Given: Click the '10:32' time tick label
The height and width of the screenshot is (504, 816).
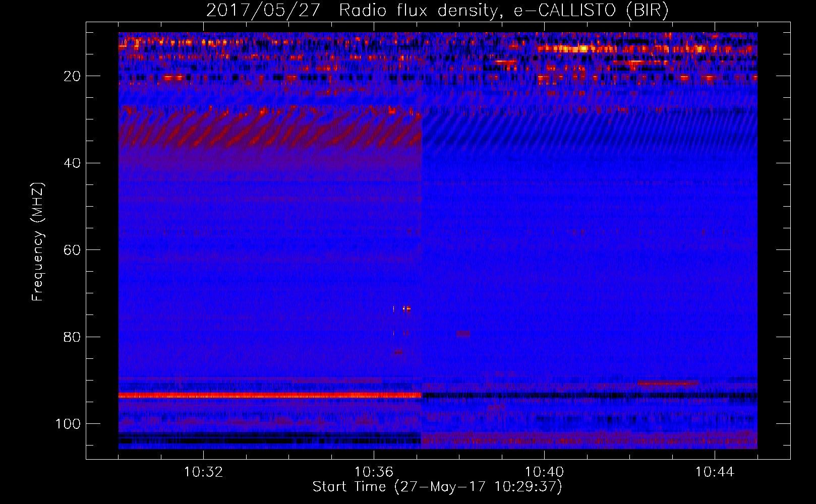Looking at the screenshot, I should 203,472.
